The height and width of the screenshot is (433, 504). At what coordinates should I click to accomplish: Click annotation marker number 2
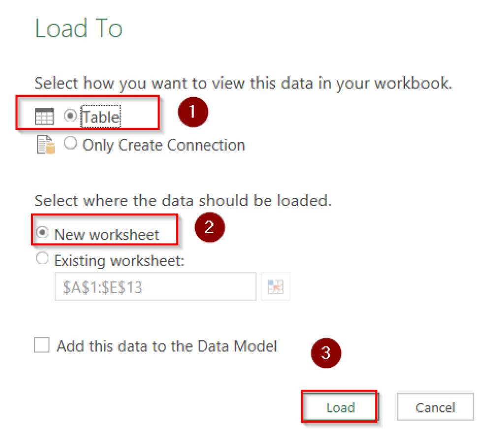click(x=210, y=227)
